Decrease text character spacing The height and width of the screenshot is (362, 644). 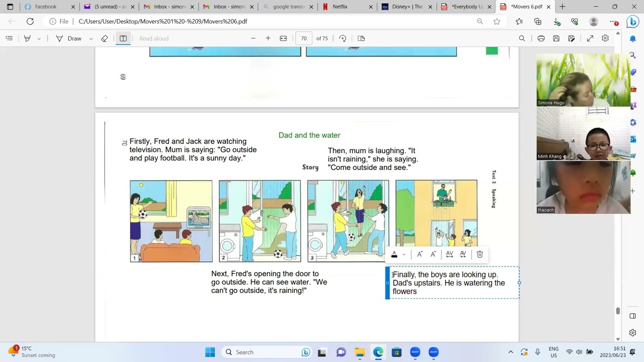click(463, 254)
